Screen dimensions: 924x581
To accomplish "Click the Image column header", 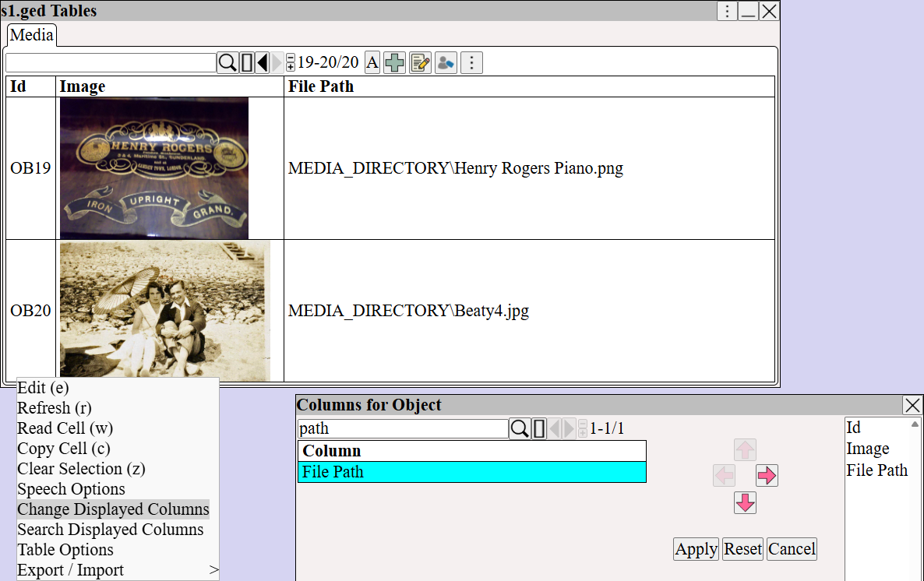I will [170, 86].
